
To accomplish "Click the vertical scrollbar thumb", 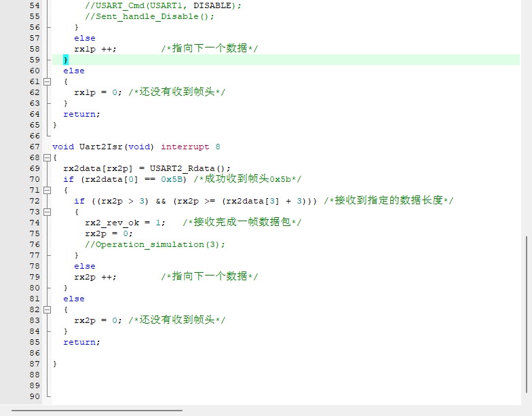I will pyautogui.click(x=527, y=314).
